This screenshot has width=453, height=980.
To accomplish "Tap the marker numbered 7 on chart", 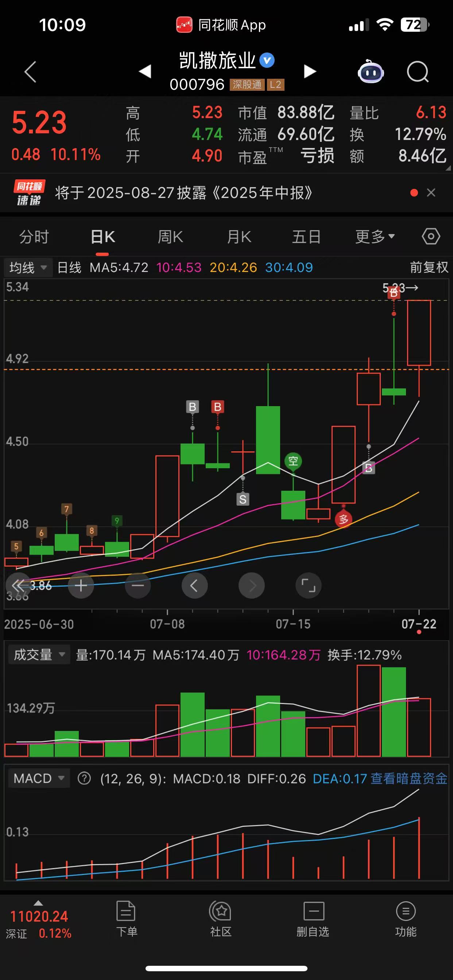I will 67,509.
